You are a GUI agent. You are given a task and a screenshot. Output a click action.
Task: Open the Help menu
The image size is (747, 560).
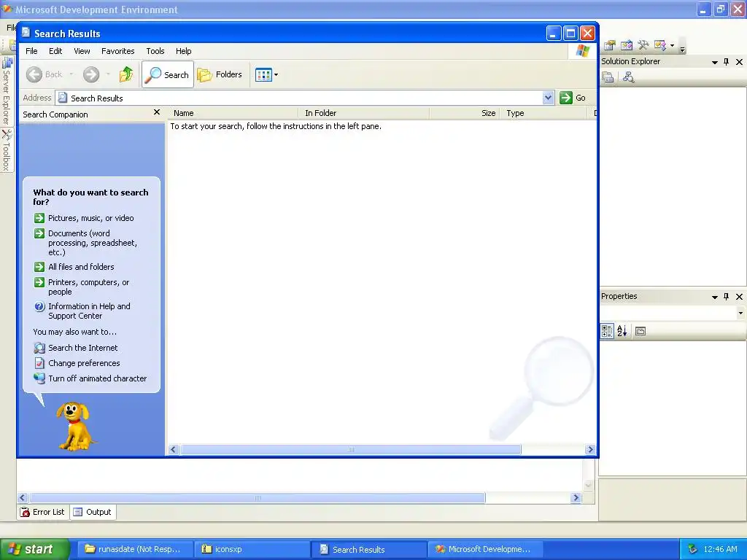(183, 51)
